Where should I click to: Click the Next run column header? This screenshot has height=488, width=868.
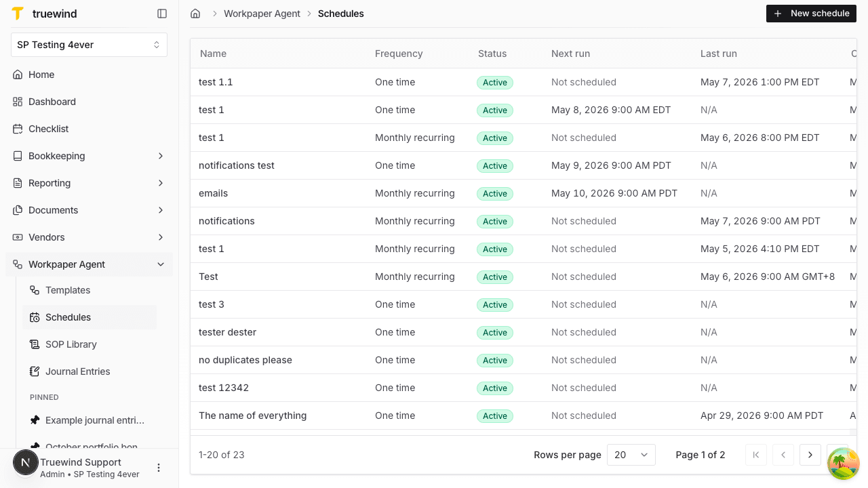point(570,54)
